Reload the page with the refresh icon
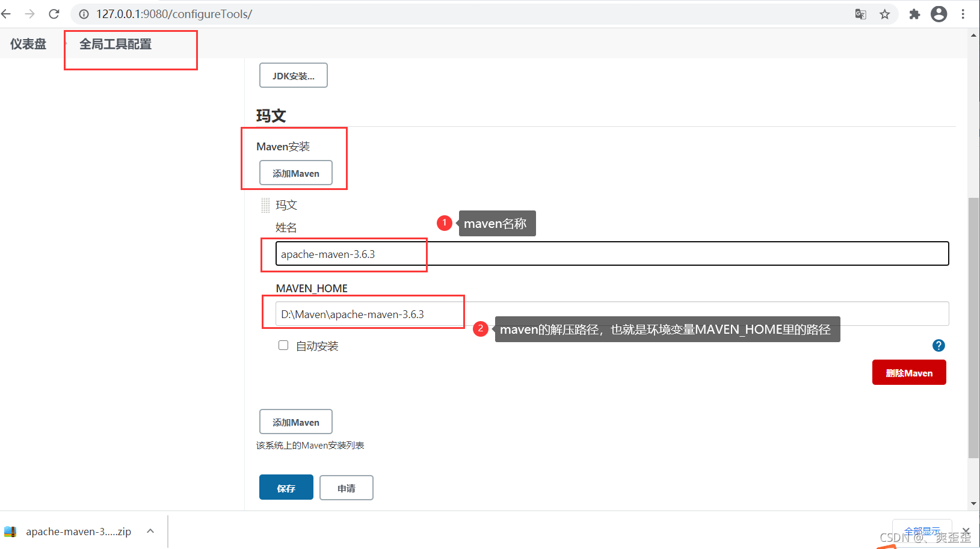 coord(54,14)
